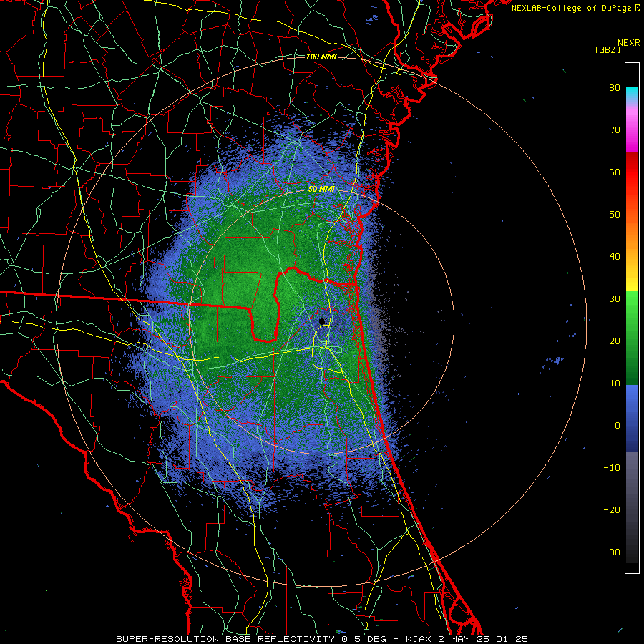This screenshot has height=644, width=644.
Task: Click the 100 NMI range ring label
Action: click(321, 57)
